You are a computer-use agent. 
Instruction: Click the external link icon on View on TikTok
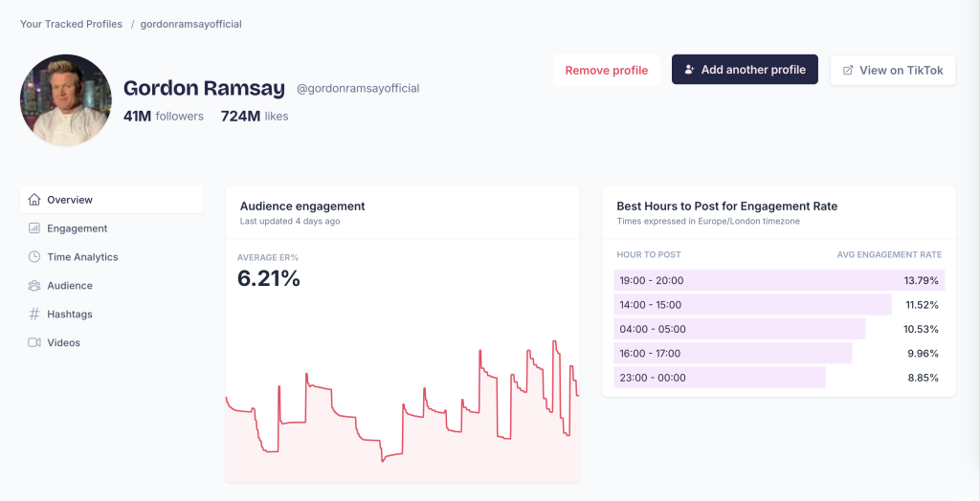(848, 70)
